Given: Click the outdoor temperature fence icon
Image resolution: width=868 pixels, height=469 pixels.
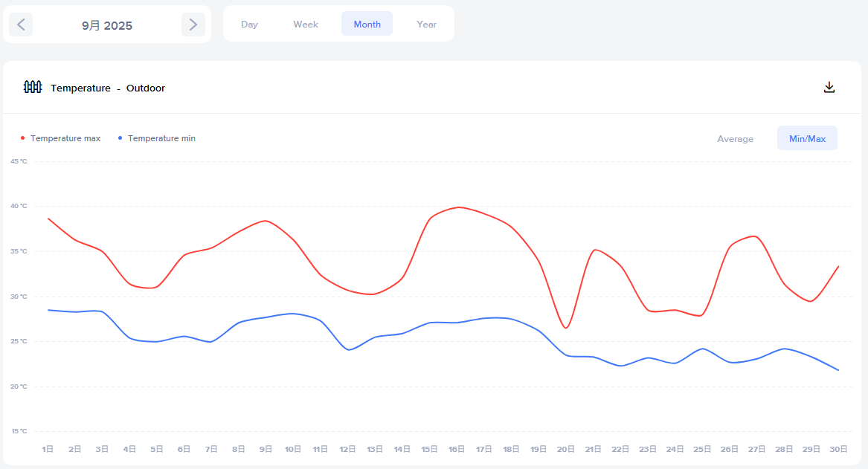Looking at the screenshot, I should tap(33, 88).
